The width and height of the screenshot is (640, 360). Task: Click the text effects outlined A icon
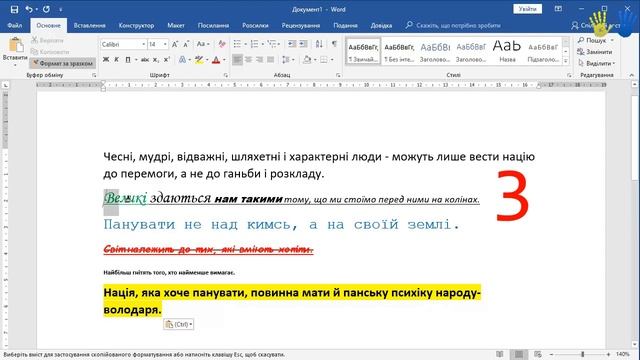[x=182, y=60]
